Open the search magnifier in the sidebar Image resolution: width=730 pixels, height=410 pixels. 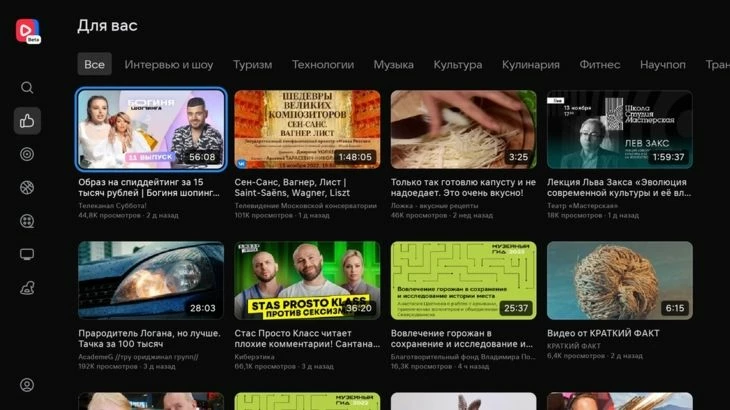point(27,87)
